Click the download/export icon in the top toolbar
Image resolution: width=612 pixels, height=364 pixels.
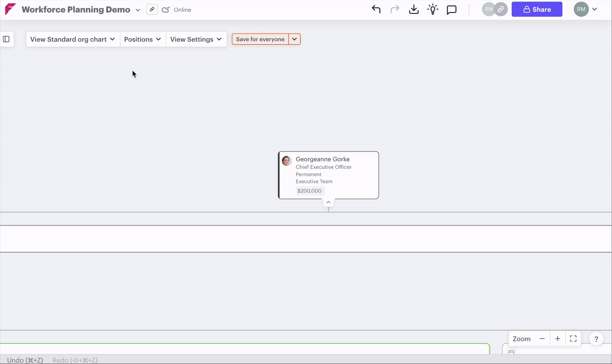click(x=413, y=9)
